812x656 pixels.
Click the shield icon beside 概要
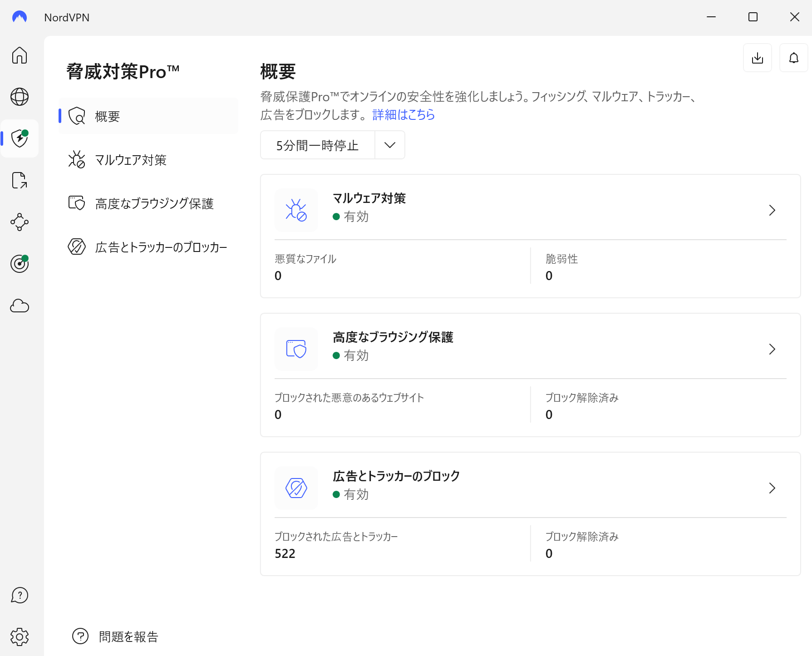(77, 116)
